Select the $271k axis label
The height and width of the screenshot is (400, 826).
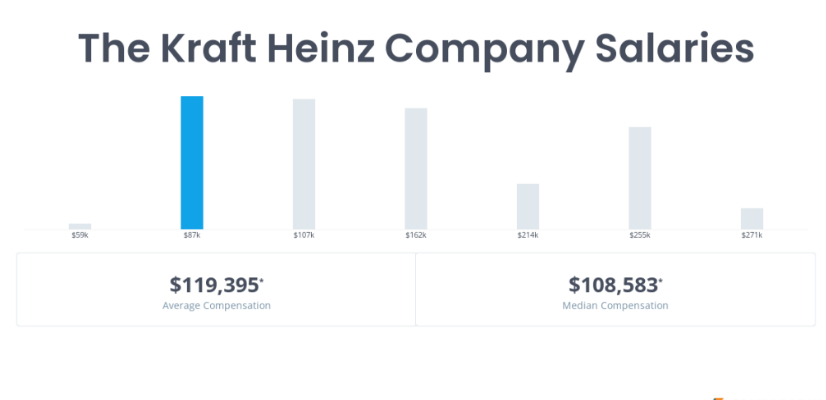pyautogui.click(x=752, y=236)
